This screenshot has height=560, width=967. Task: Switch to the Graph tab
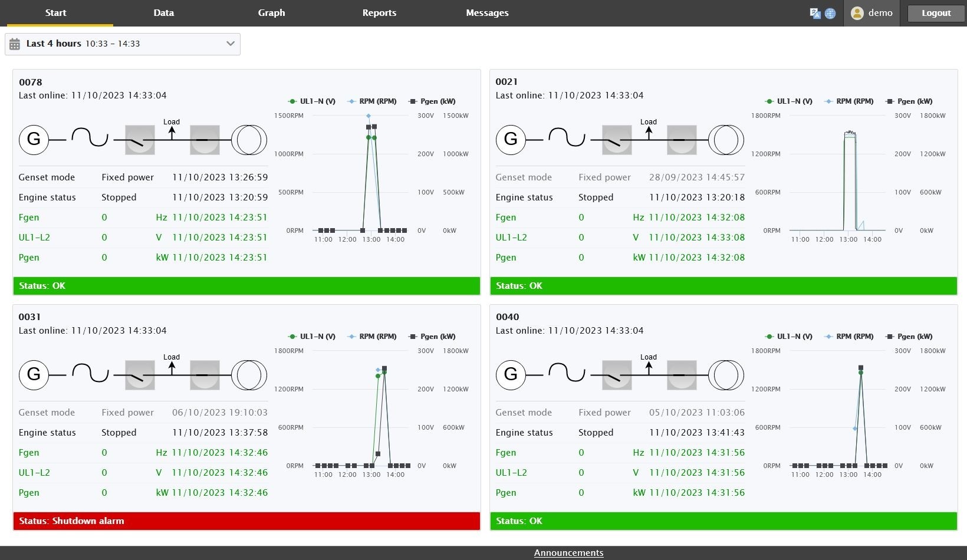pyautogui.click(x=271, y=13)
